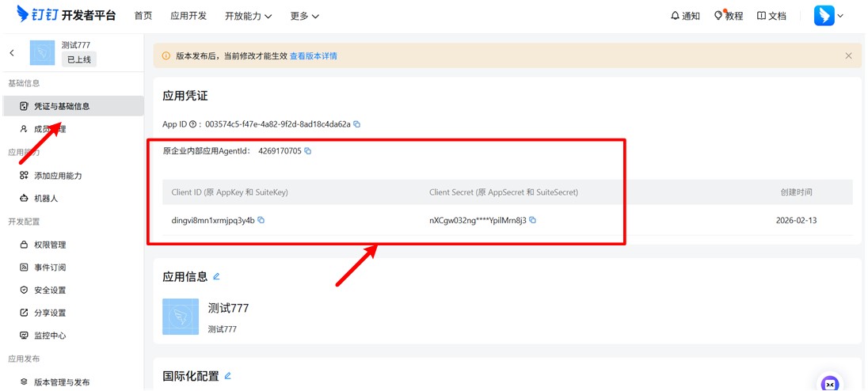Copy the App ID value
The height and width of the screenshot is (391, 868).
tap(357, 124)
